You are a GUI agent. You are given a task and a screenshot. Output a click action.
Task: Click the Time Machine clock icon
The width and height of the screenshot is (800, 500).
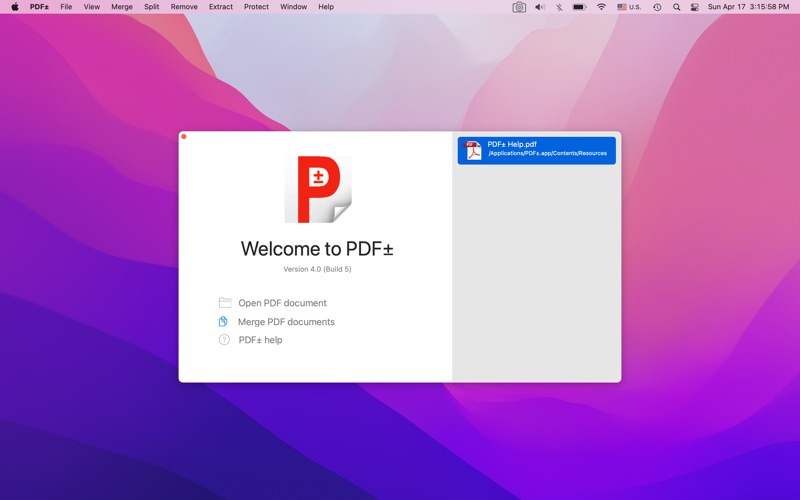[x=657, y=7]
